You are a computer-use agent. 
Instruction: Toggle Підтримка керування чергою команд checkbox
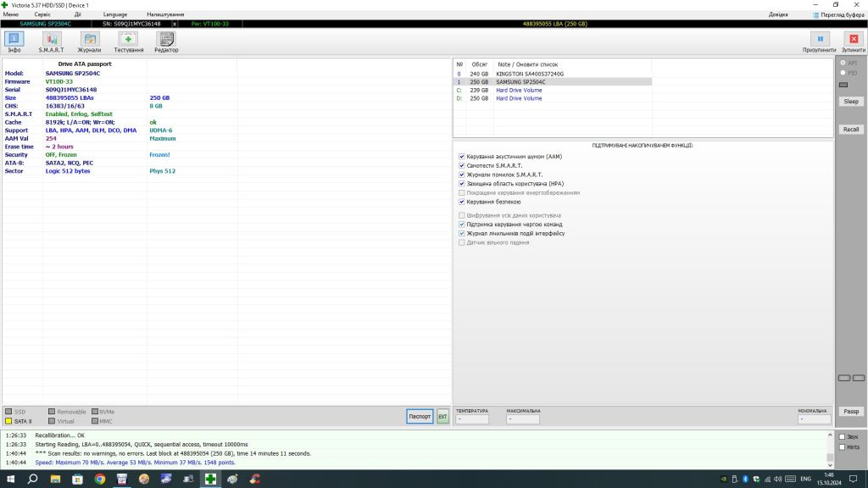(x=462, y=225)
